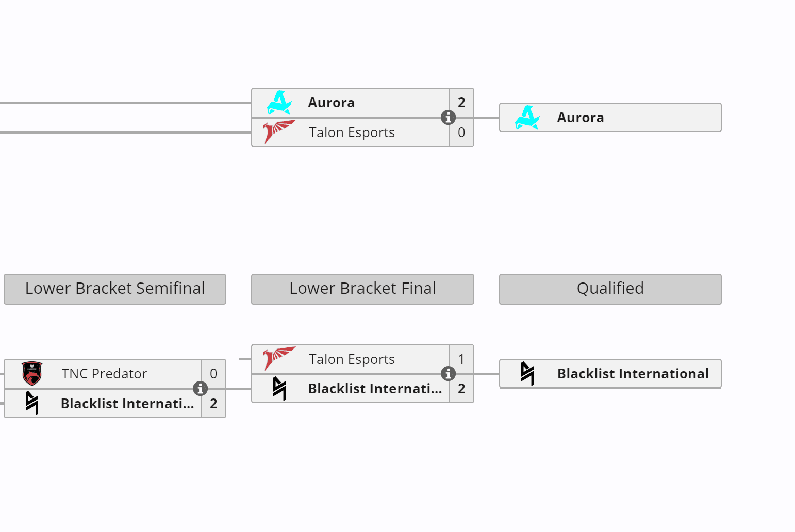Select the Lower Bracket Final header
The image size is (795, 532).
(x=362, y=289)
